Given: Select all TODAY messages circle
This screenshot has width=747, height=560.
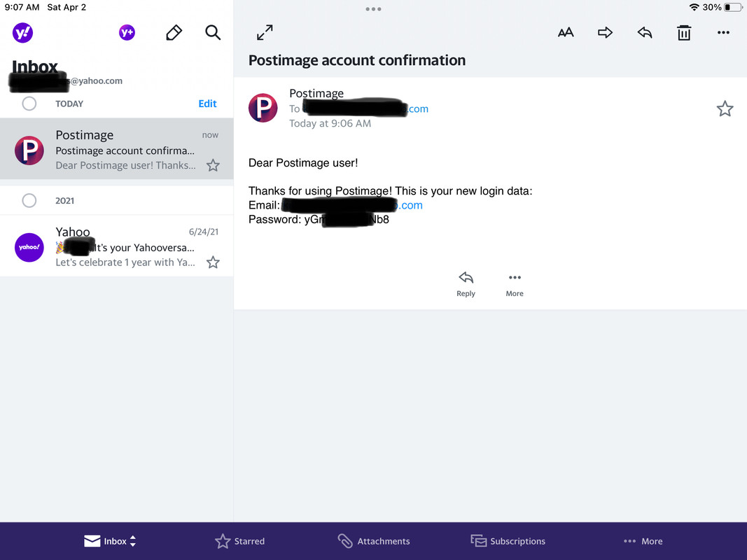Looking at the screenshot, I should pyautogui.click(x=29, y=104).
